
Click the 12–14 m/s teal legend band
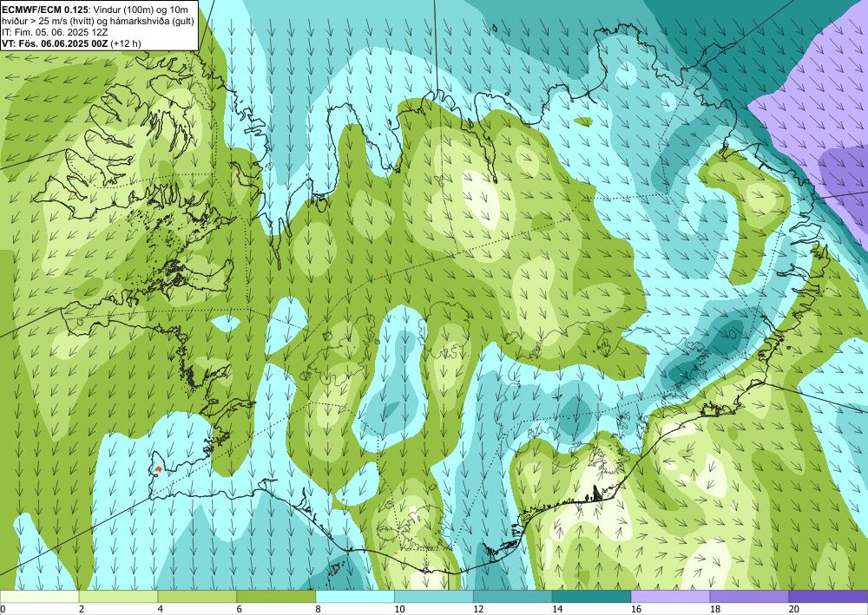pos(513,596)
